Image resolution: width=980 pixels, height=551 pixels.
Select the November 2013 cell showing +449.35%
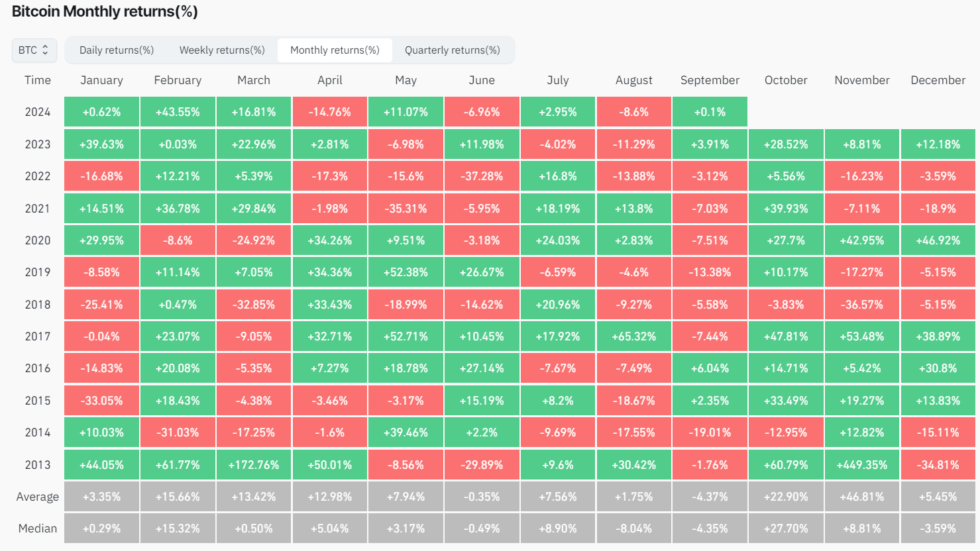(x=861, y=464)
